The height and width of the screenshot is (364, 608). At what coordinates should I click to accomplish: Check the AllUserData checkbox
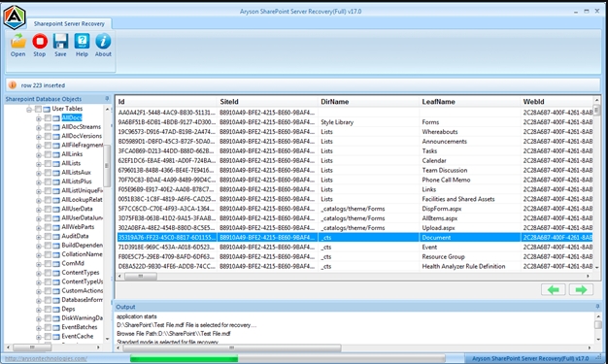coord(48,209)
